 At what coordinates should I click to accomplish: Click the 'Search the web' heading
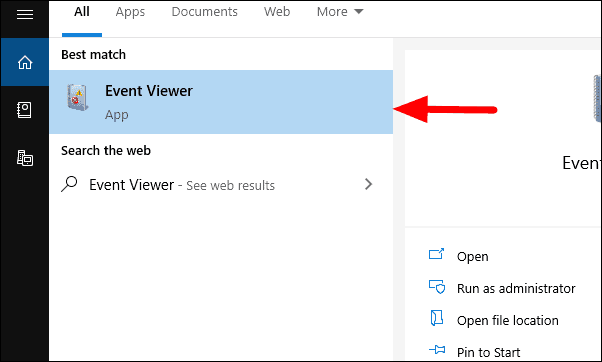pyautogui.click(x=106, y=150)
